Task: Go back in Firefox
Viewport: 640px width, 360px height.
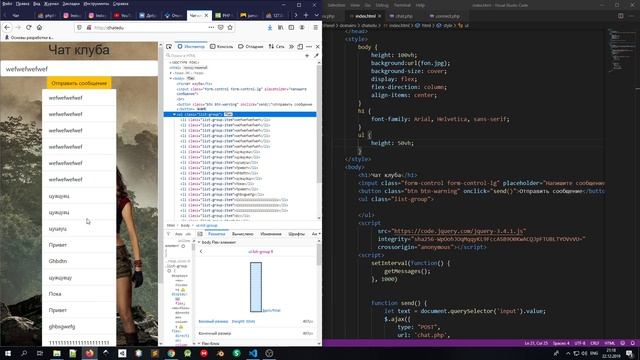Action: (7, 27)
